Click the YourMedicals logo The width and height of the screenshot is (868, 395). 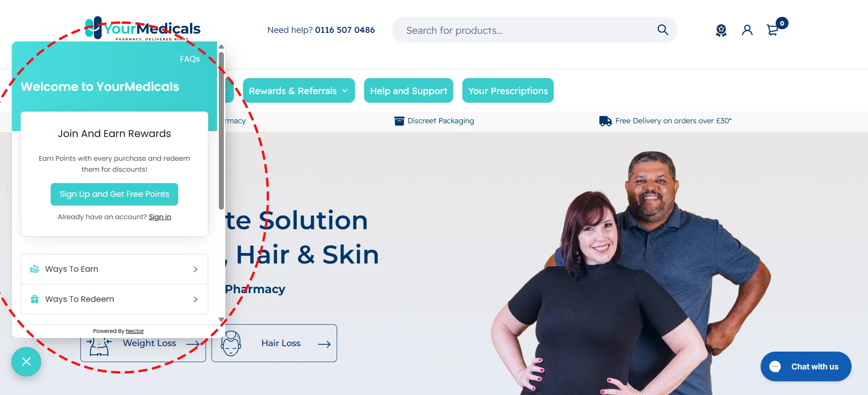(143, 29)
